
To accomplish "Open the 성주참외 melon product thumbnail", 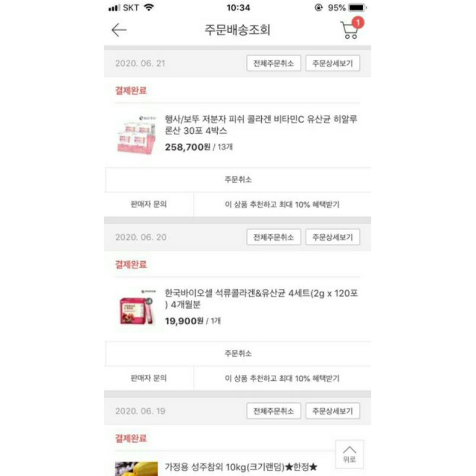I will pos(136,469).
